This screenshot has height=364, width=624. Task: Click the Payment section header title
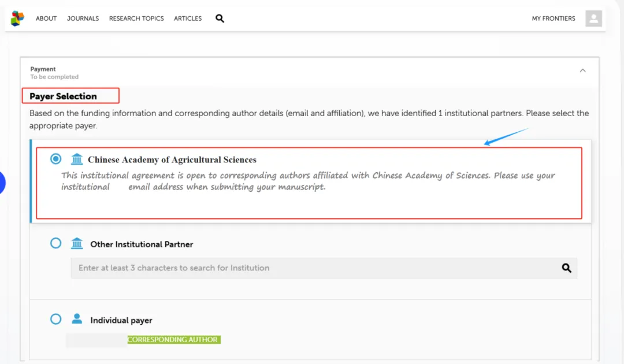tap(43, 69)
